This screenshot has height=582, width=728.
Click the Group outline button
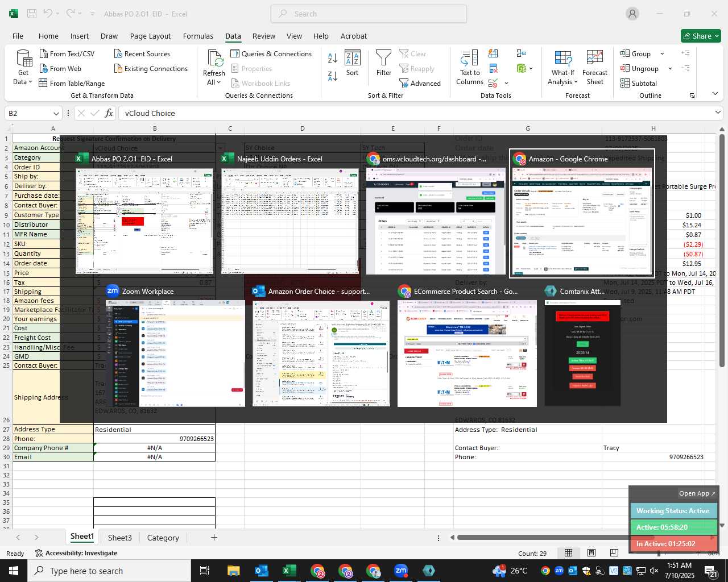pyautogui.click(x=635, y=53)
